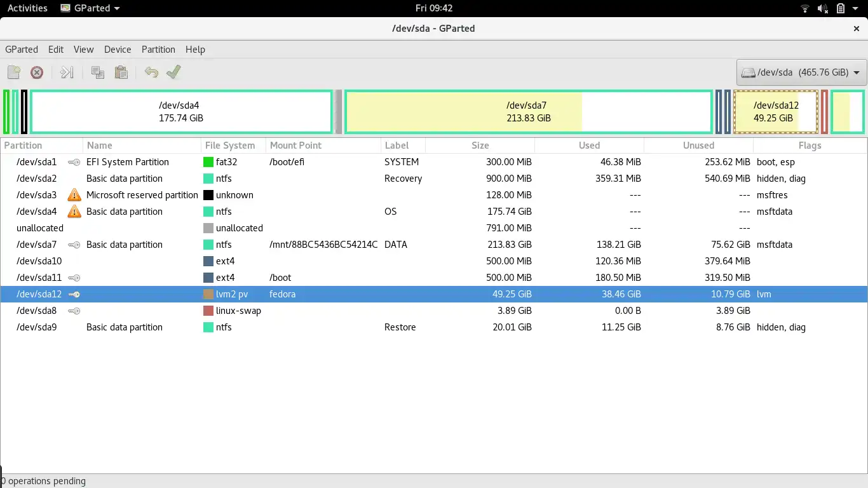Click the Undo last operation icon
868x488 pixels.
[151, 72]
